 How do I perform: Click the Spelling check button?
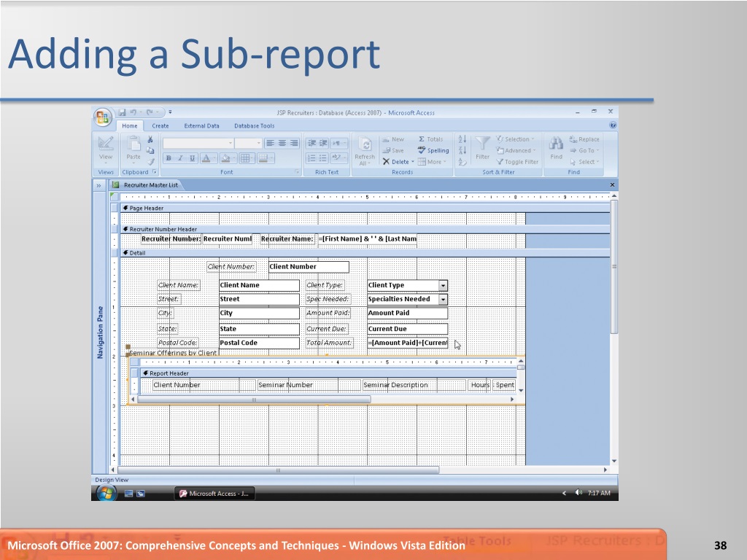click(433, 150)
